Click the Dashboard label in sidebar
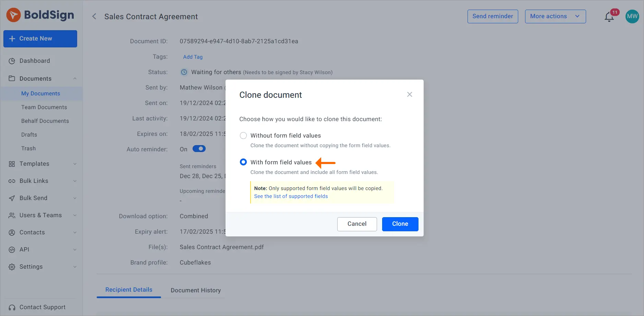The height and width of the screenshot is (316, 644). pyautogui.click(x=35, y=61)
